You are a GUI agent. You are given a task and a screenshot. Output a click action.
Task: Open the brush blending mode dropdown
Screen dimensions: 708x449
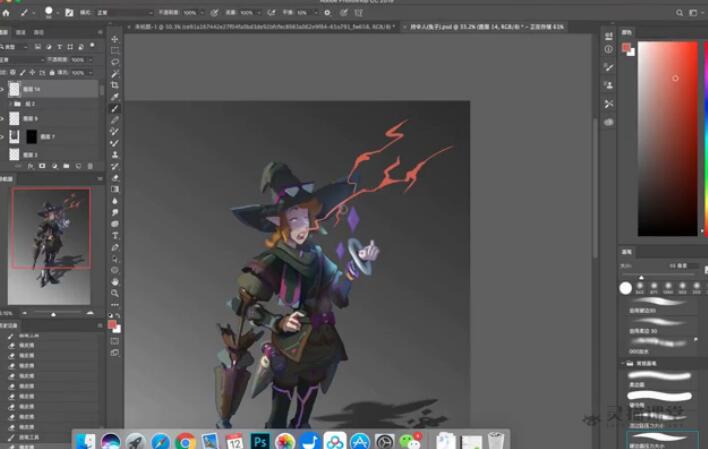pos(125,13)
